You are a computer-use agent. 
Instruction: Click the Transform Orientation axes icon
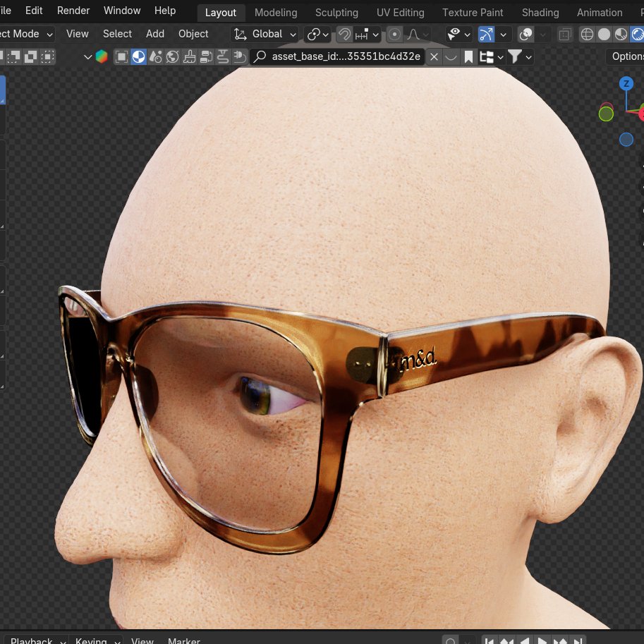click(241, 35)
